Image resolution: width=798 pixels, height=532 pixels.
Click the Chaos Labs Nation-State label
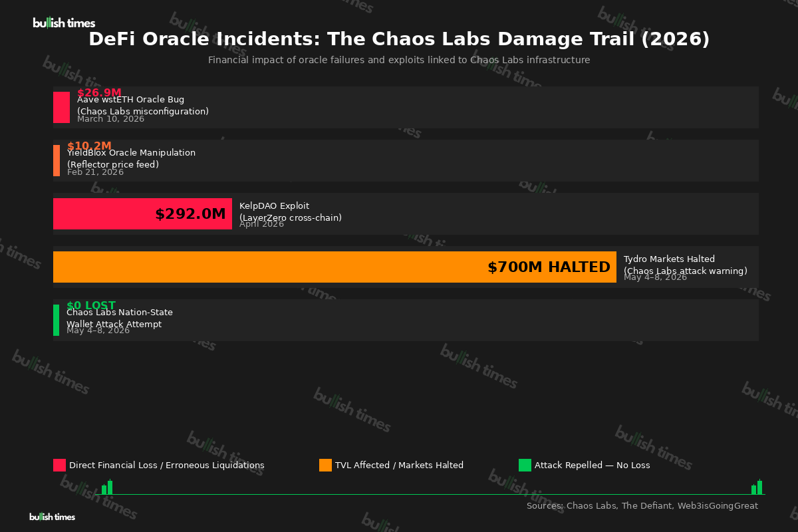point(120,313)
